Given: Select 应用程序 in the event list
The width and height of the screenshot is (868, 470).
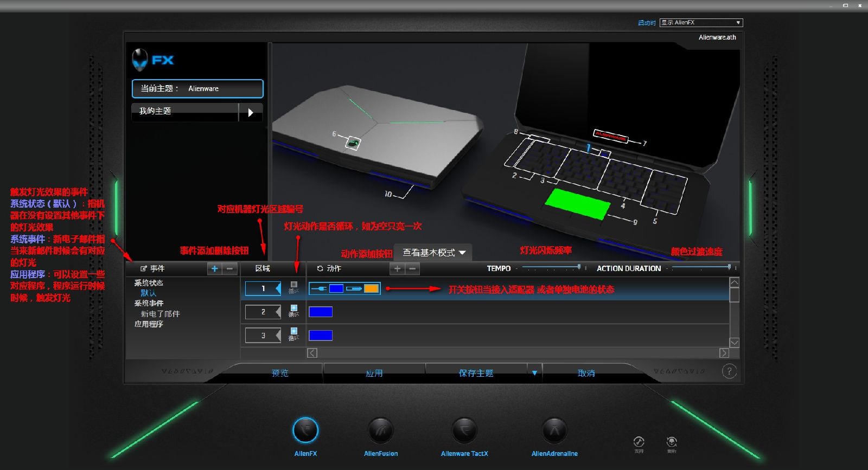Looking at the screenshot, I should (x=149, y=324).
